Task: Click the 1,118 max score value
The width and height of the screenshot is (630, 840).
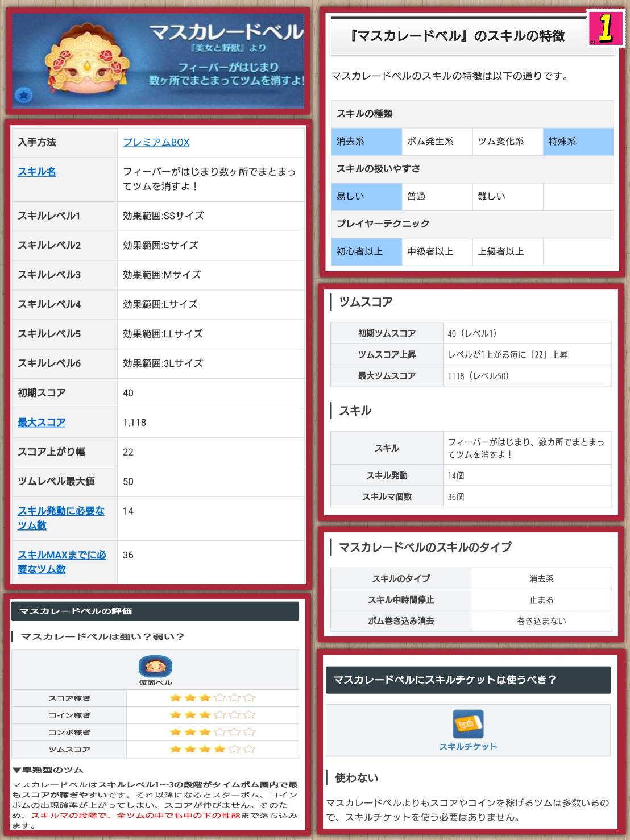Action: pyautogui.click(x=134, y=423)
